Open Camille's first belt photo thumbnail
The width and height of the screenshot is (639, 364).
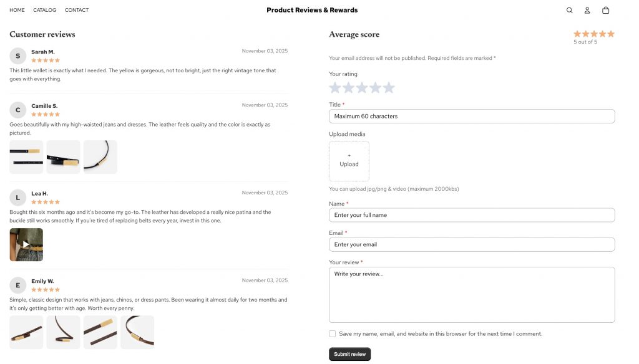point(26,156)
